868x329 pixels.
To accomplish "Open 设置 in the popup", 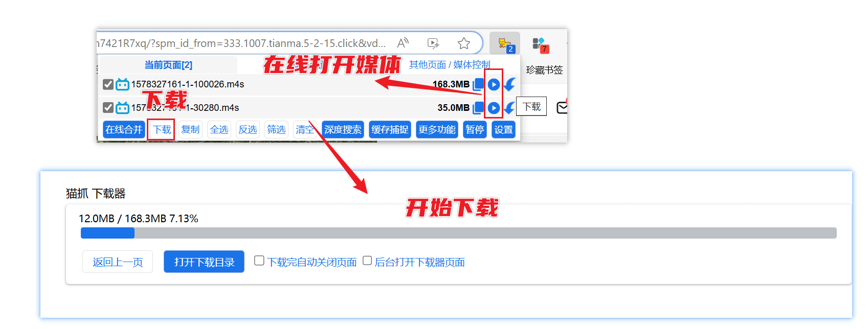I will [503, 130].
